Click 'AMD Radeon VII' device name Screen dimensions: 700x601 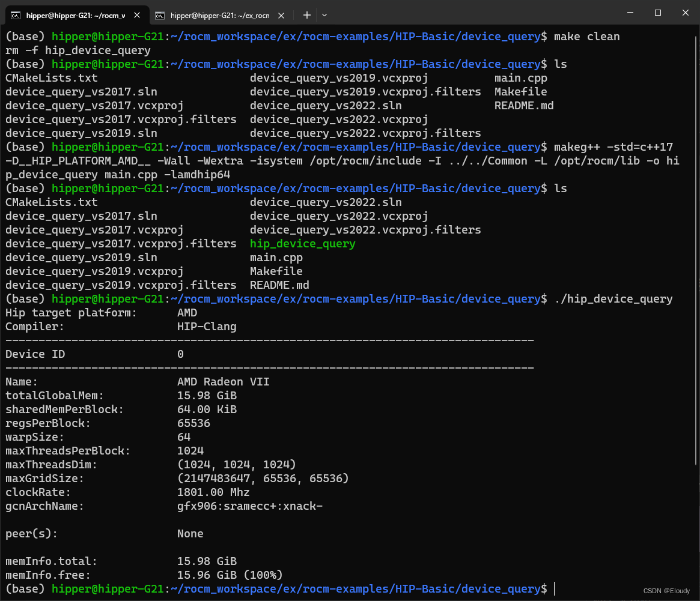[x=223, y=382]
